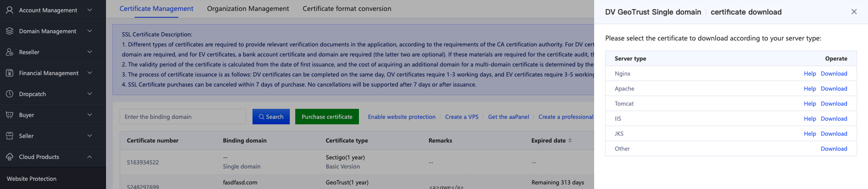868x189 pixels.
Task: Click the Cloud Products cloud icon
Action: (x=10, y=157)
